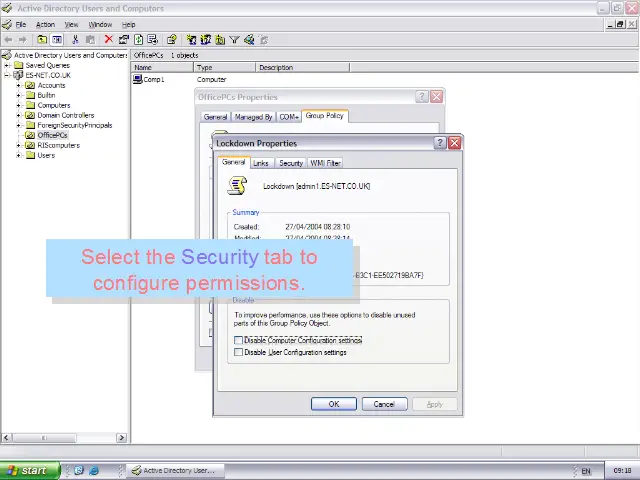Select the RIScomputers tree item
This screenshot has width=640, height=480.
coord(58,145)
